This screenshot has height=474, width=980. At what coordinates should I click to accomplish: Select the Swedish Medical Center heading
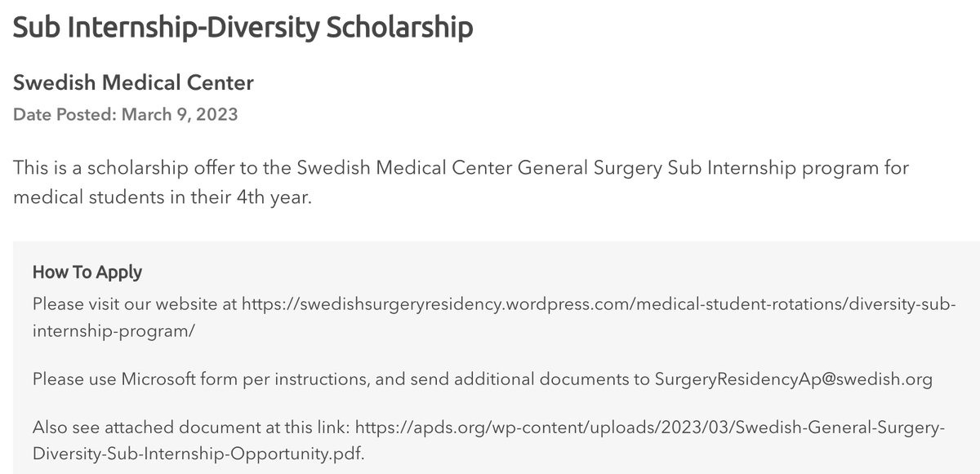[x=134, y=82]
